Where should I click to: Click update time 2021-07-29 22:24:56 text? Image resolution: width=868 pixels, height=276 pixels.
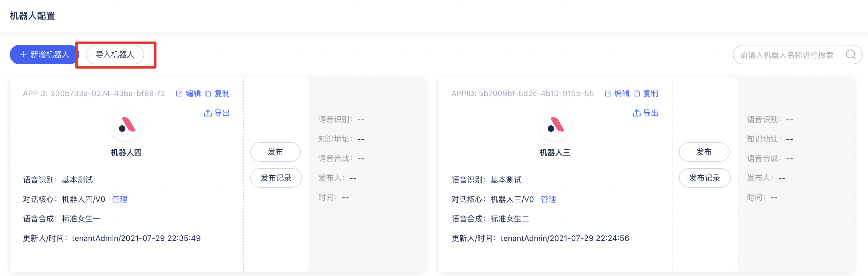point(589,238)
